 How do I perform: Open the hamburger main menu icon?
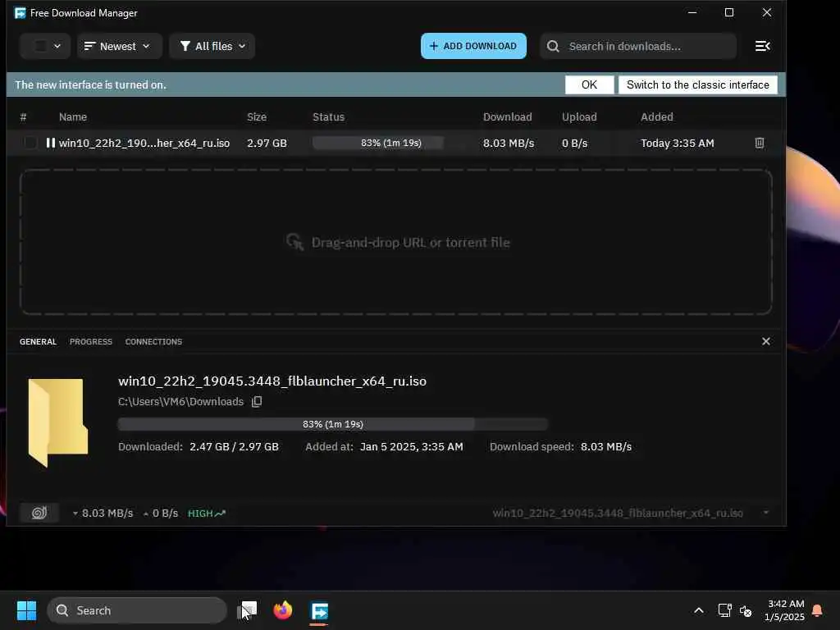762,46
